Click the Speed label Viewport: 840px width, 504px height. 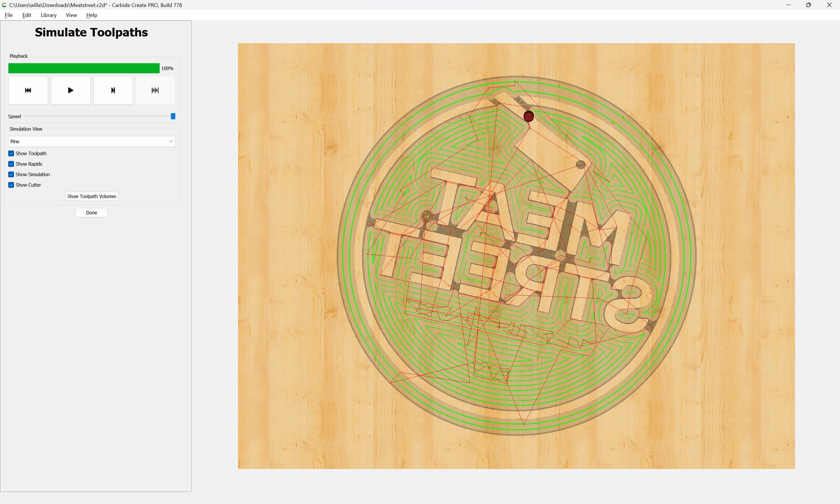pos(14,116)
